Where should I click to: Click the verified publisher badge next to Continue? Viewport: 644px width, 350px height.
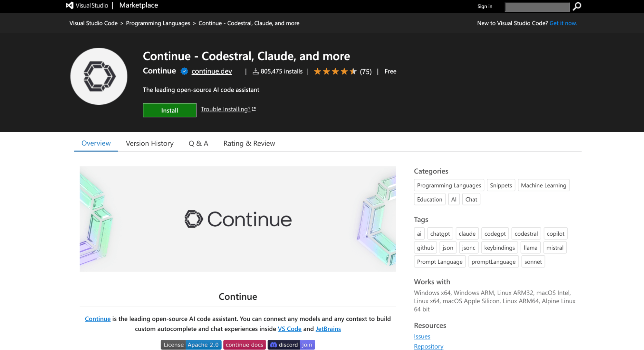coord(183,71)
